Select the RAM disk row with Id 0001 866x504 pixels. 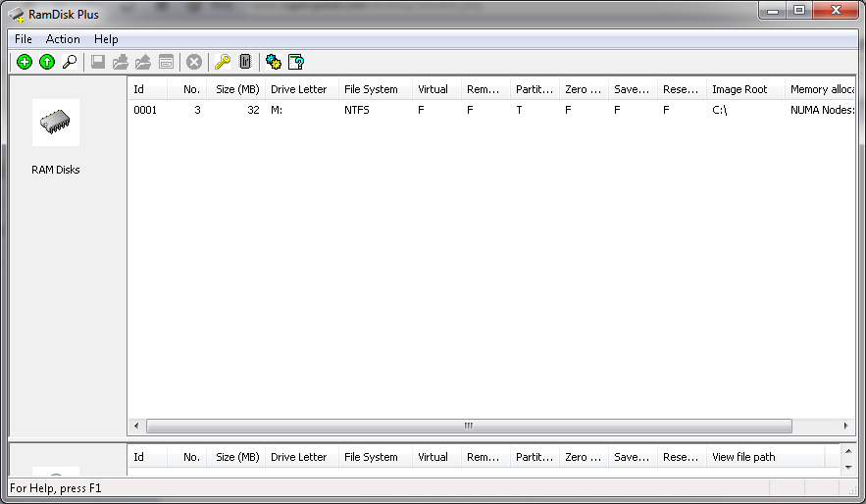[491, 110]
